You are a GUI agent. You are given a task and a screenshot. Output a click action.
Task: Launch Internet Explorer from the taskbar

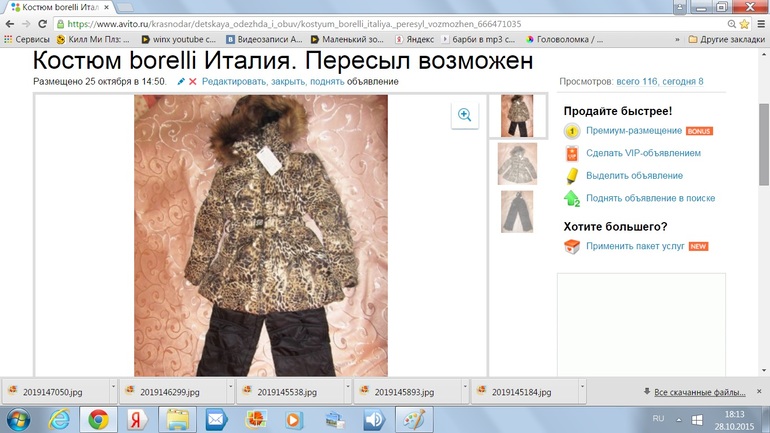[59, 418]
